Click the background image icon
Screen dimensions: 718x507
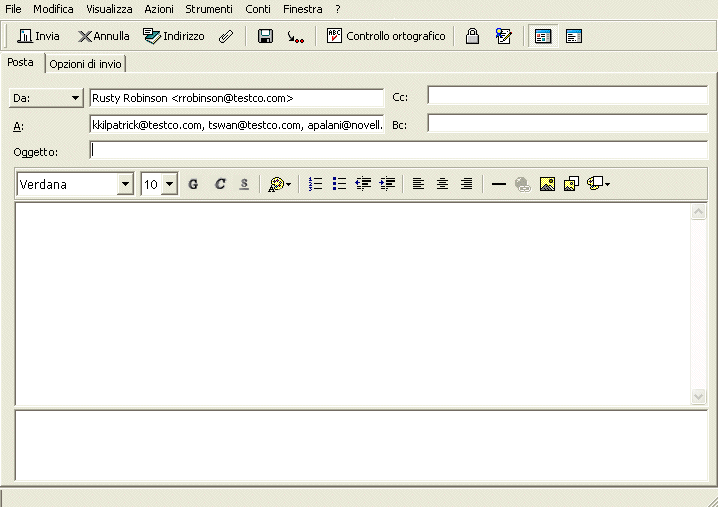[x=571, y=184]
